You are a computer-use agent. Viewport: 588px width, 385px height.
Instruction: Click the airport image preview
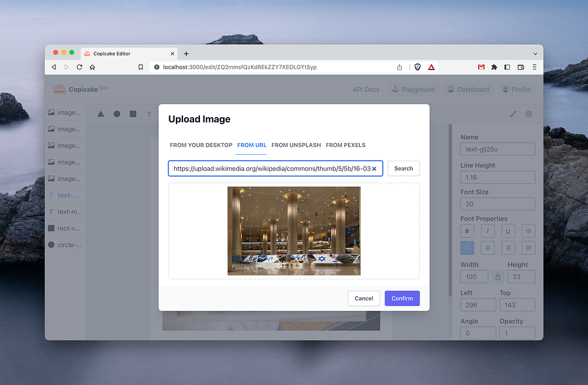[294, 231]
